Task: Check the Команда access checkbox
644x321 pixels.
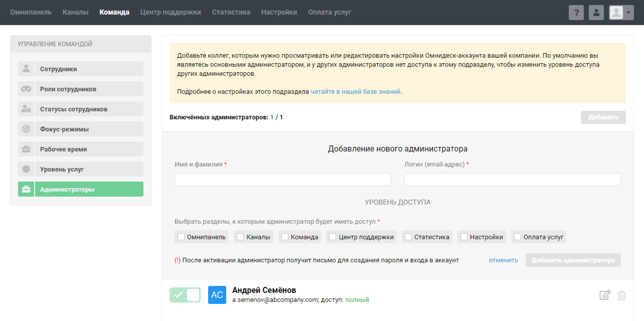Action: (x=285, y=237)
